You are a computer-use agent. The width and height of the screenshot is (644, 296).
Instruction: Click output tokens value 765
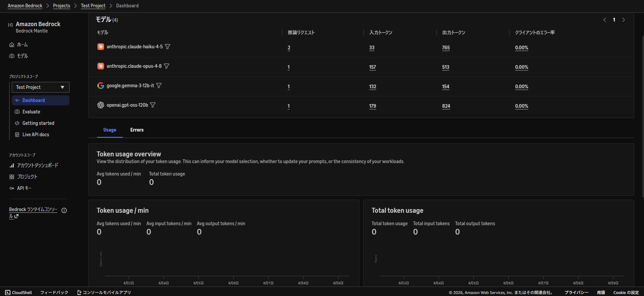pyautogui.click(x=446, y=48)
